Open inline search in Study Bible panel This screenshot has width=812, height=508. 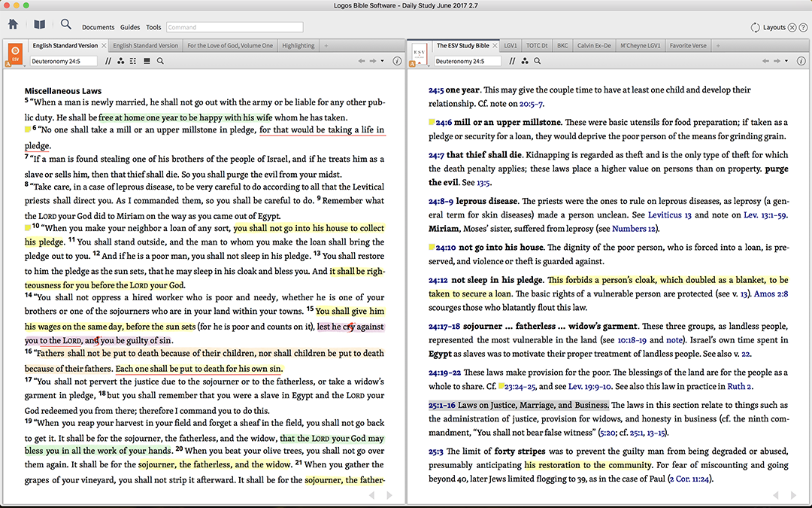538,61
